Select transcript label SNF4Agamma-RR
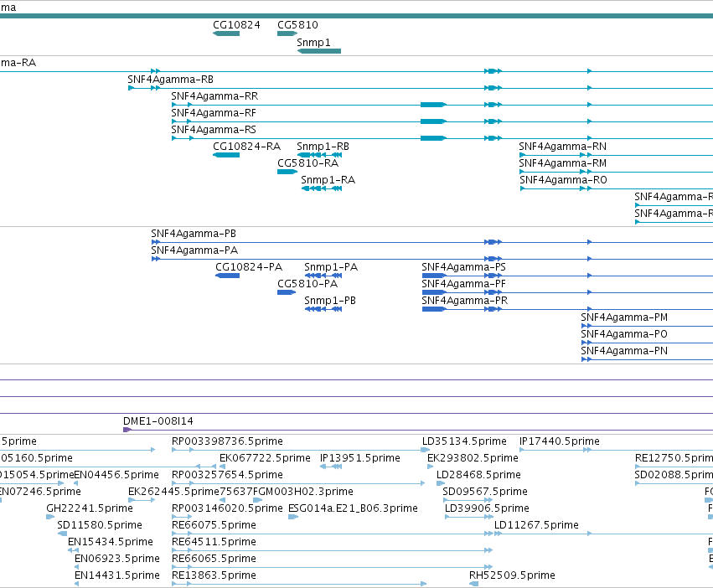Screen dimensions: 713x588 coord(214,96)
